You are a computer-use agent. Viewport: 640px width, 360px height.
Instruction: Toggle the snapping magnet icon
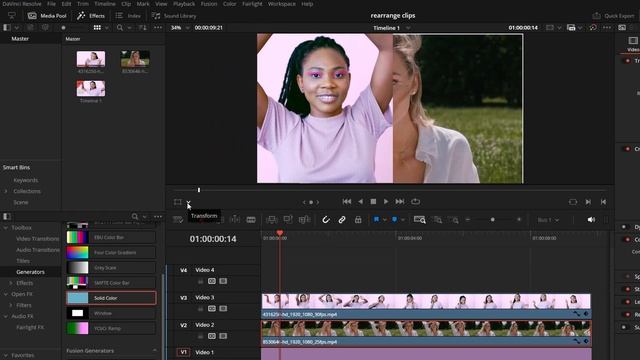click(x=326, y=220)
